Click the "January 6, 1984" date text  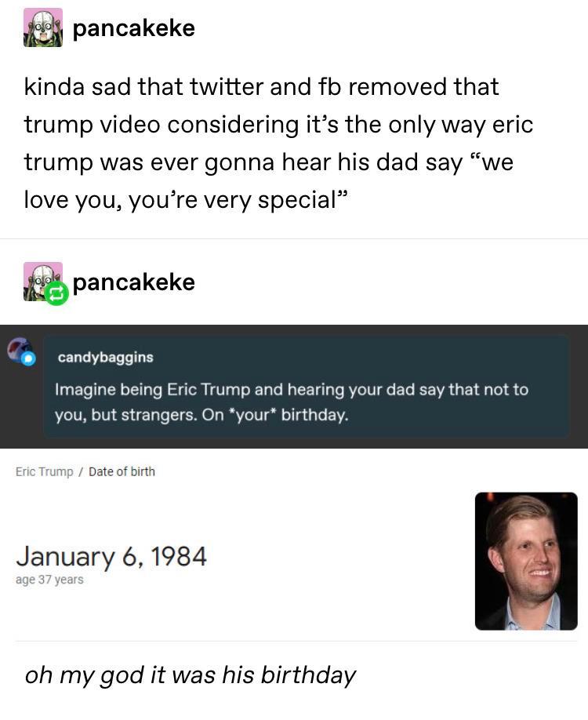point(111,557)
